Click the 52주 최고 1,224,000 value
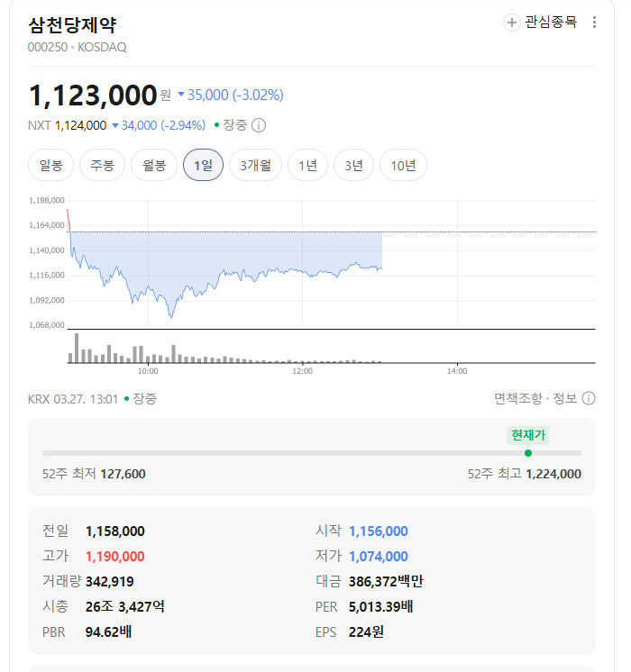This screenshot has width=631, height=672. (x=553, y=474)
